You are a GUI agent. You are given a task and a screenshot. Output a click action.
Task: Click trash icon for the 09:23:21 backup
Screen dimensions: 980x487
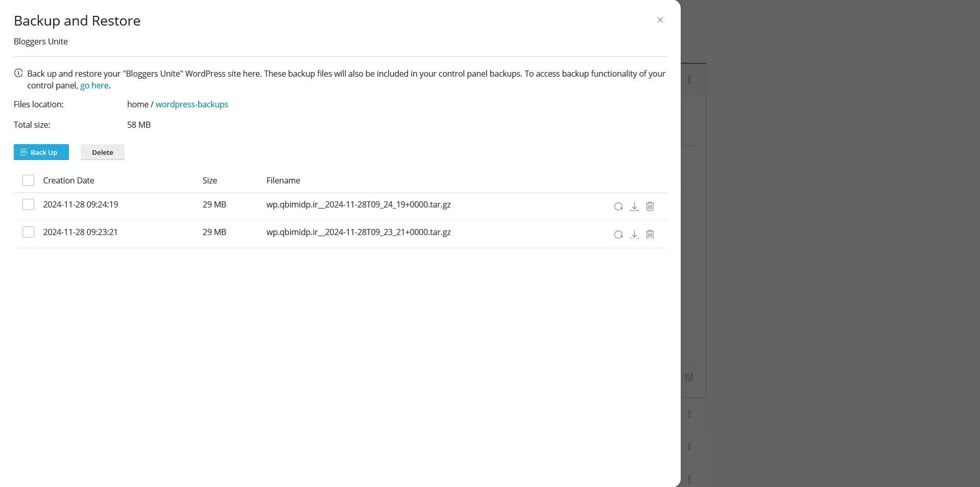point(650,234)
